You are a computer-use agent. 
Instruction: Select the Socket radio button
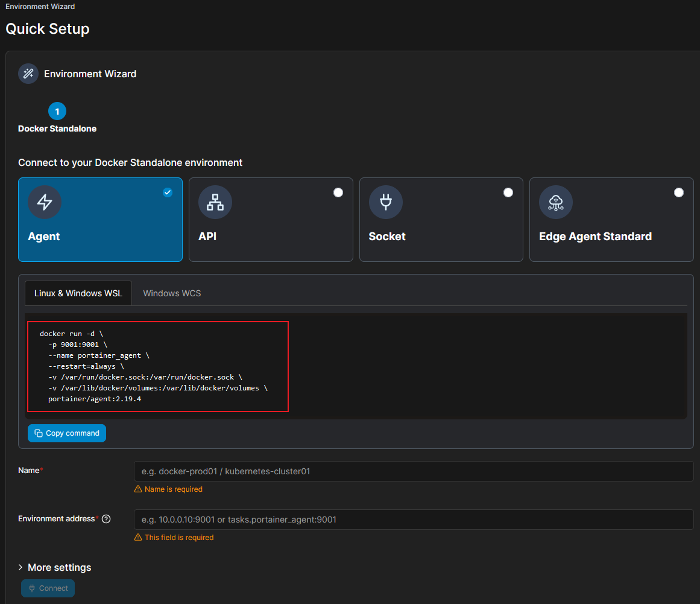[508, 192]
